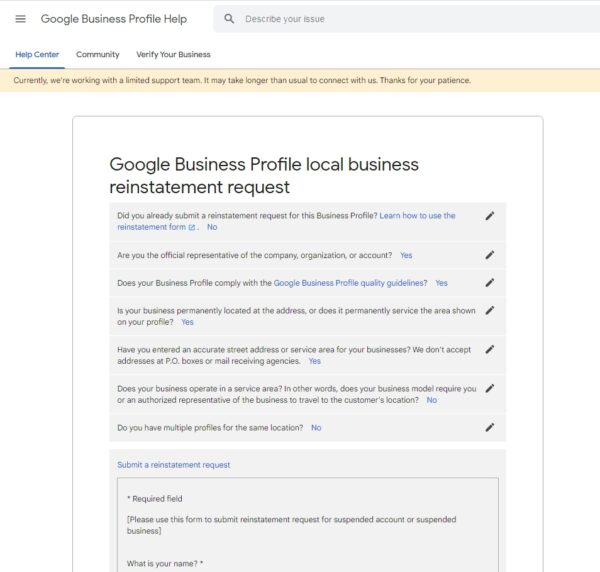
Task: Click the 'Please use this form' instruction text
Action: [292, 525]
